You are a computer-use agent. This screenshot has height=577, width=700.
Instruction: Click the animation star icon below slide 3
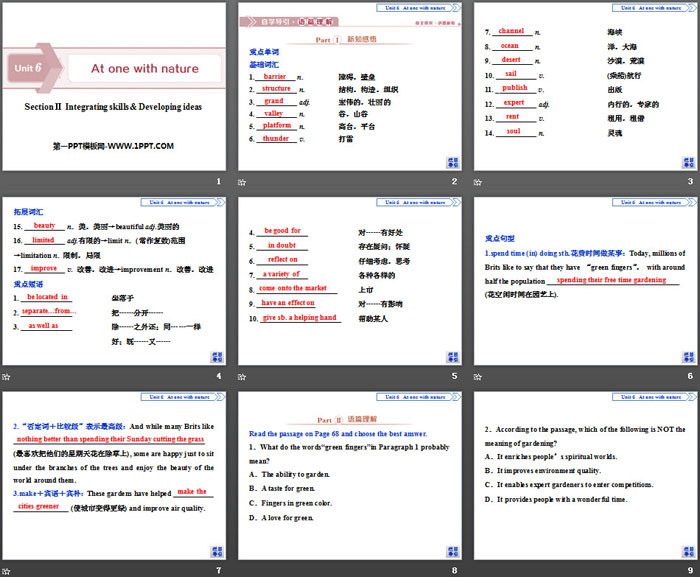pyautogui.click(x=476, y=182)
